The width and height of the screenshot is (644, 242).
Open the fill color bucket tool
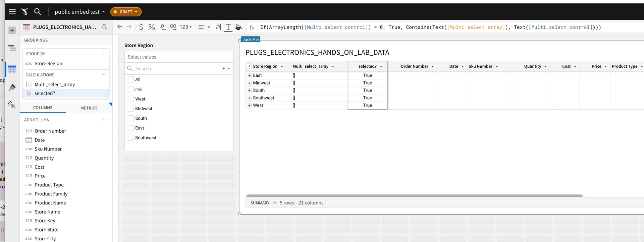[x=238, y=27]
